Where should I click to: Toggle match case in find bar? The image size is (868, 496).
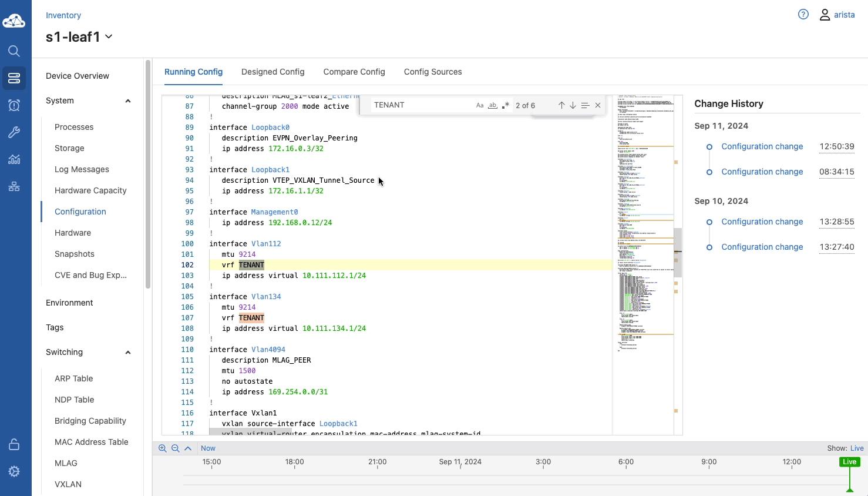pyautogui.click(x=480, y=105)
